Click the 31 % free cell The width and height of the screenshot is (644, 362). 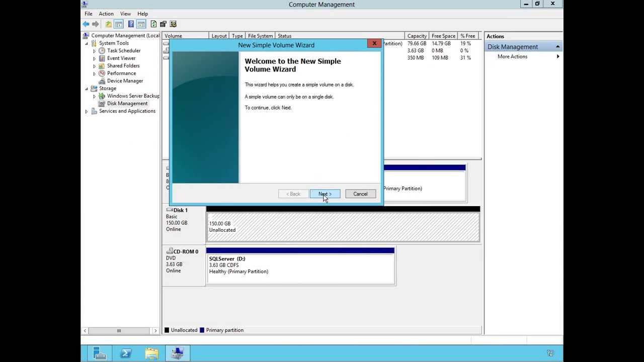pyautogui.click(x=466, y=58)
